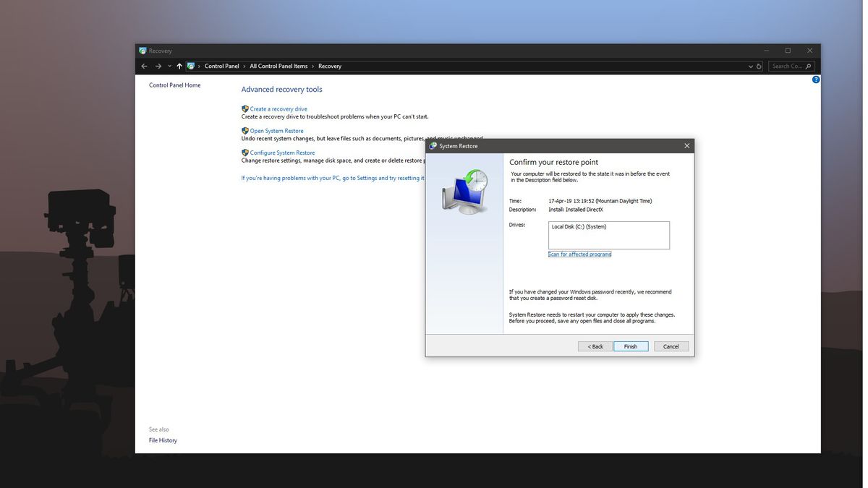
Task: Click the shield icon beside Create a recovery drive
Action: tap(244, 108)
